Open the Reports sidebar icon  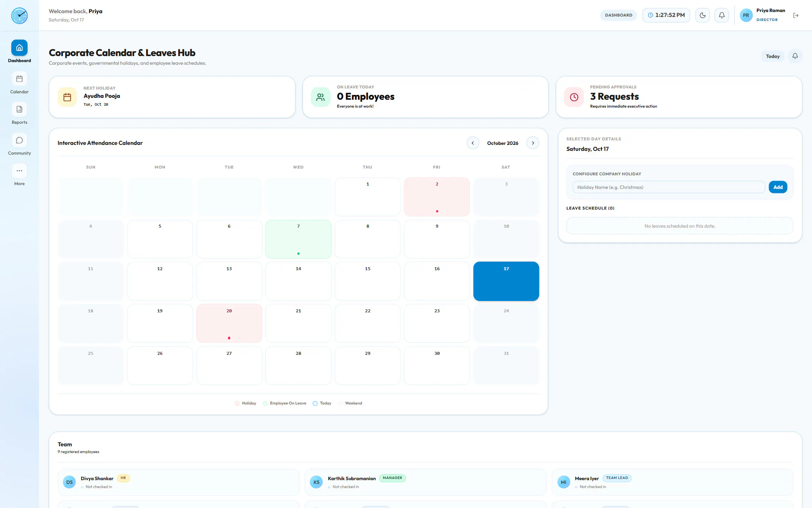click(19, 109)
